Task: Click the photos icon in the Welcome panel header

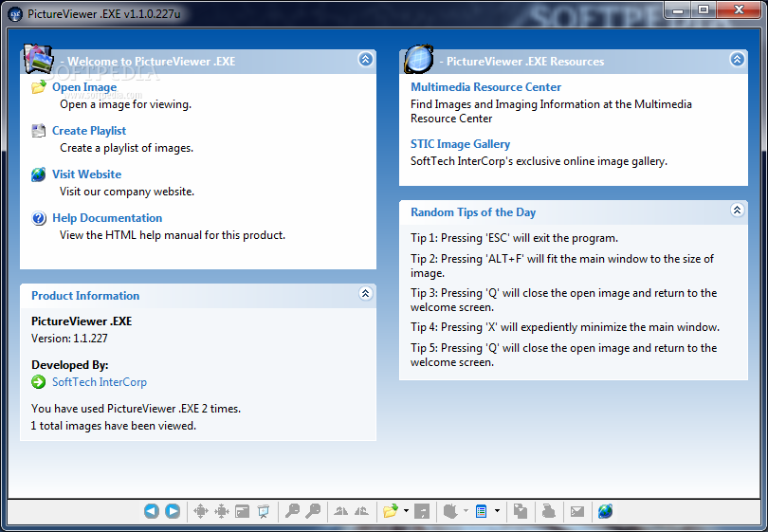Action: [38, 59]
